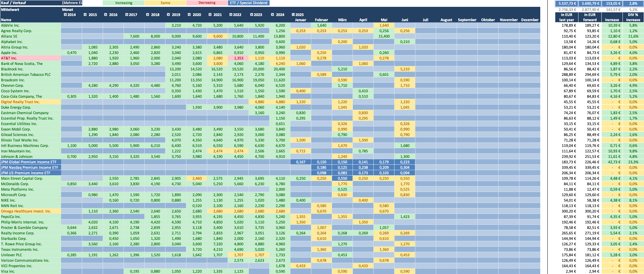Expand the 2014 year column group

coord(65,15)
